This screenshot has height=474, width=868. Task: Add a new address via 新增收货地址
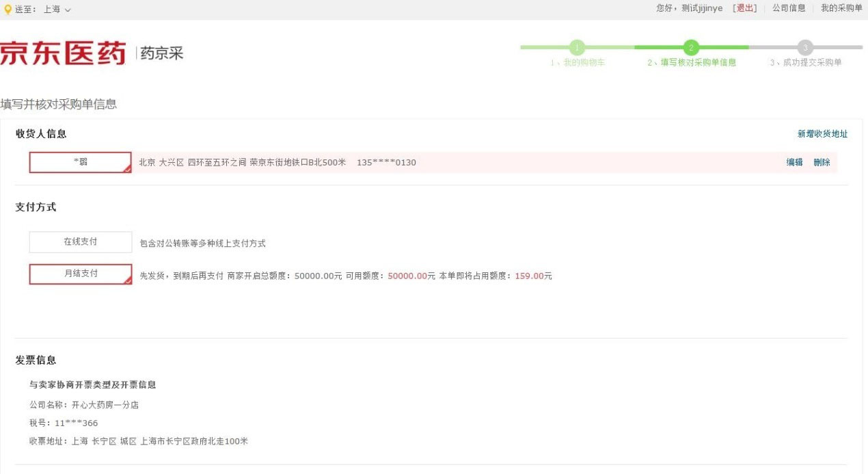click(822, 134)
